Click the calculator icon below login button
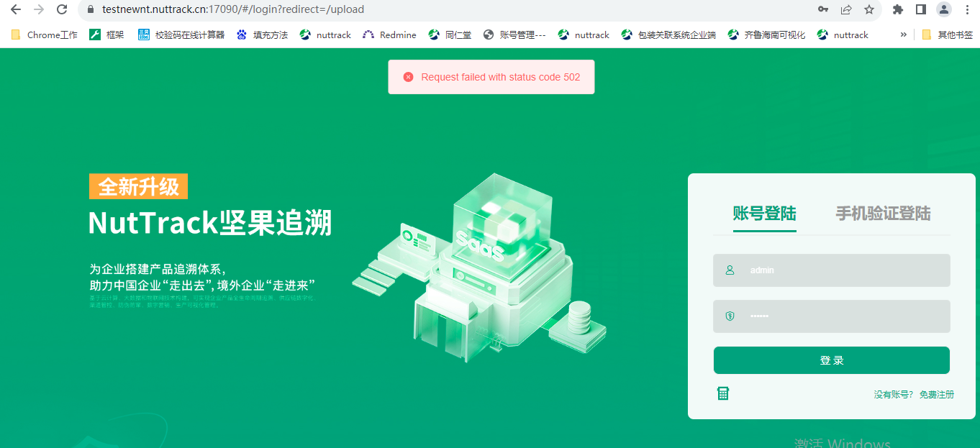Image resolution: width=980 pixels, height=448 pixels. tap(723, 393)
